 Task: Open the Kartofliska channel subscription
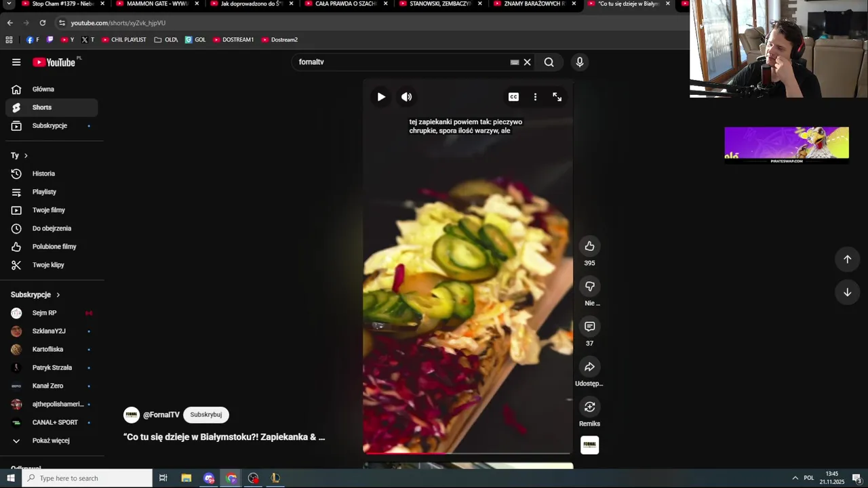[52, 349]
